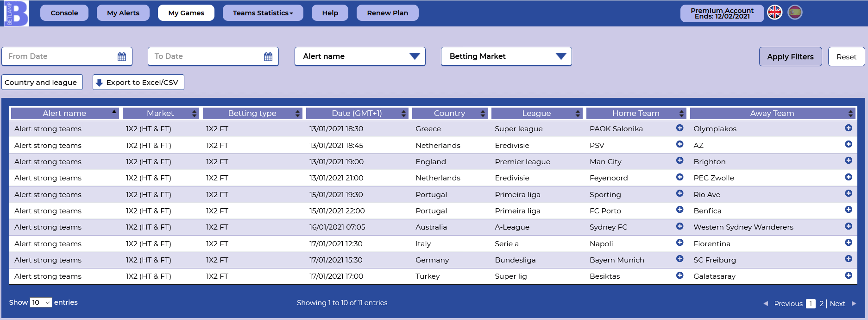Click plus icon next to Sydney FC
The width and height of the screenshot is (868, 320).
[679, 226]
